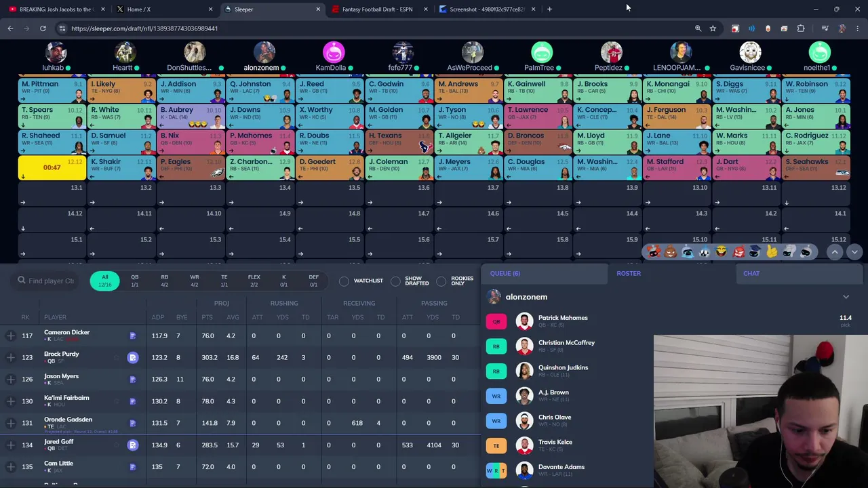
Task: Click the Find player search field
Action: pos(46,281)
